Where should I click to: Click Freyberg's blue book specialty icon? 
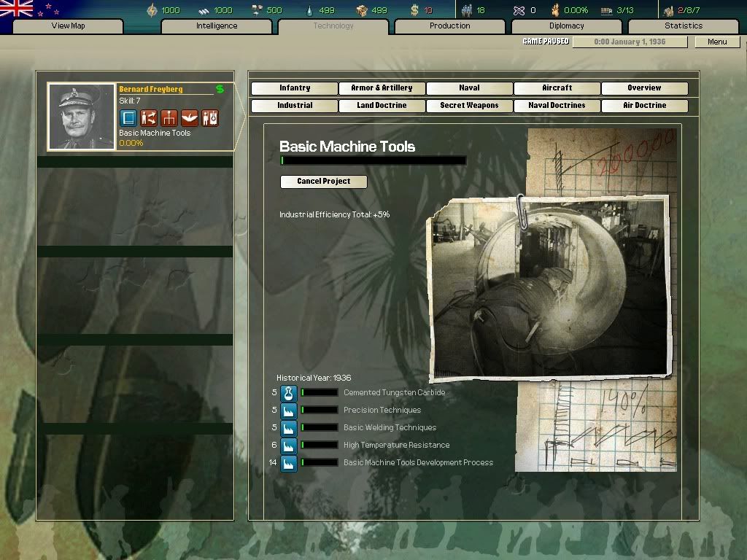coord(128,118)
